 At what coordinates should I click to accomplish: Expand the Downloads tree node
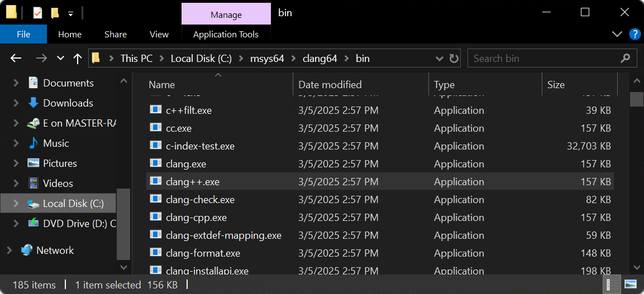(16, 103)
